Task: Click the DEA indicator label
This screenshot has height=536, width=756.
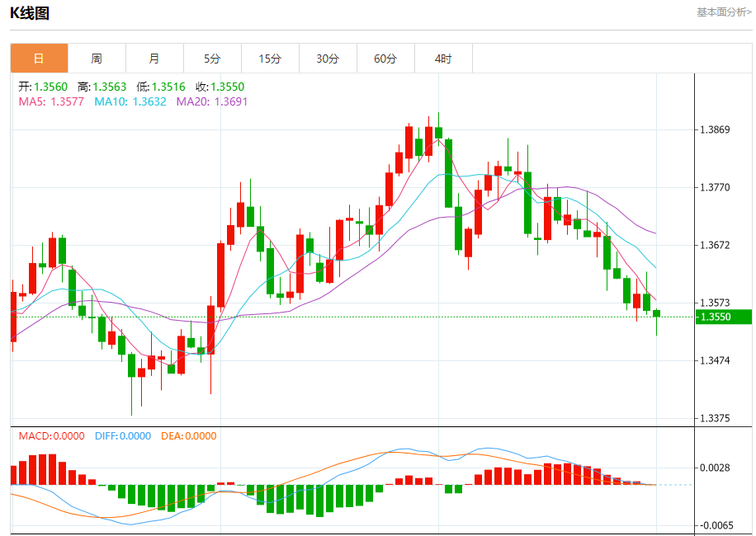Action: click(188, 436)
